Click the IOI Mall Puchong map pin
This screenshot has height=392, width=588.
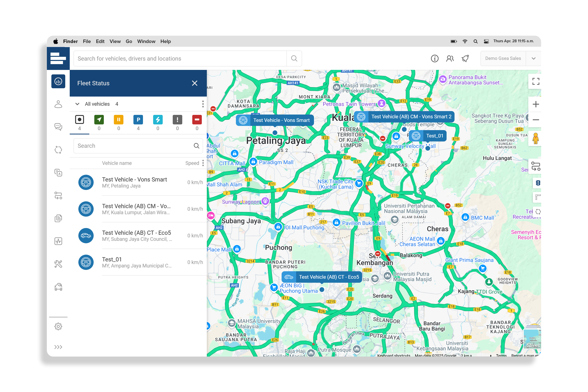pos(278,227)
